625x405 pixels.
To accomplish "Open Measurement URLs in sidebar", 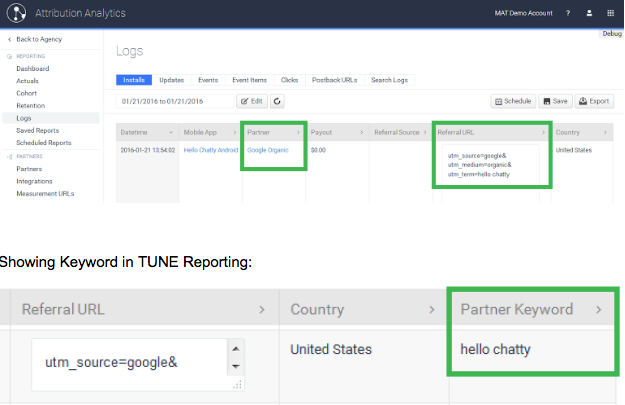I will pos(45,193).
